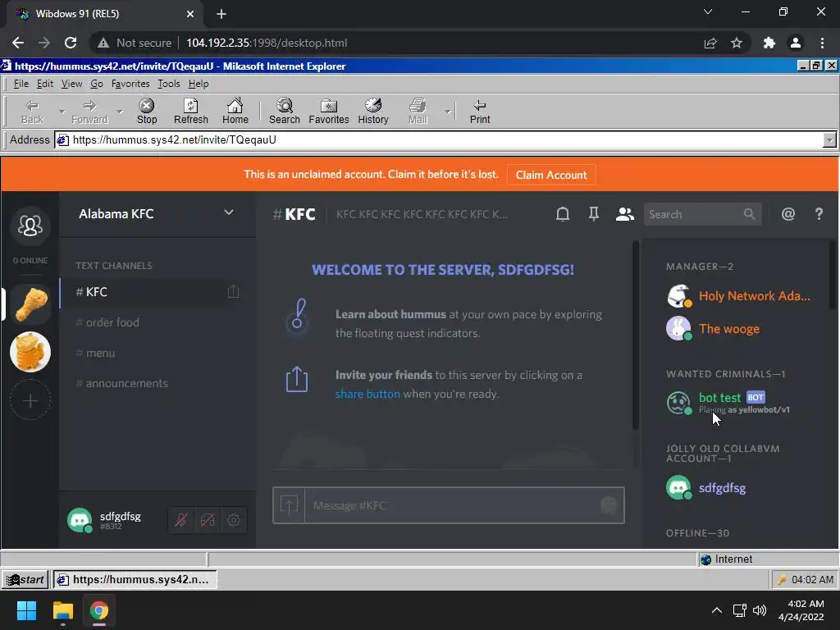Expand the Alabama KFC server dropdown
Viewport: 840px width, 630px height.
coord(229,212)
